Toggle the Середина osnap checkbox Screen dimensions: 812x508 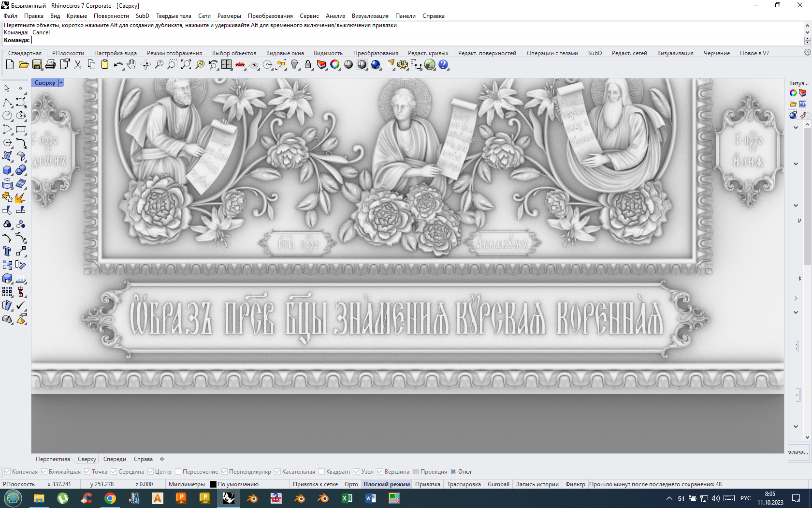pos(114,472)
